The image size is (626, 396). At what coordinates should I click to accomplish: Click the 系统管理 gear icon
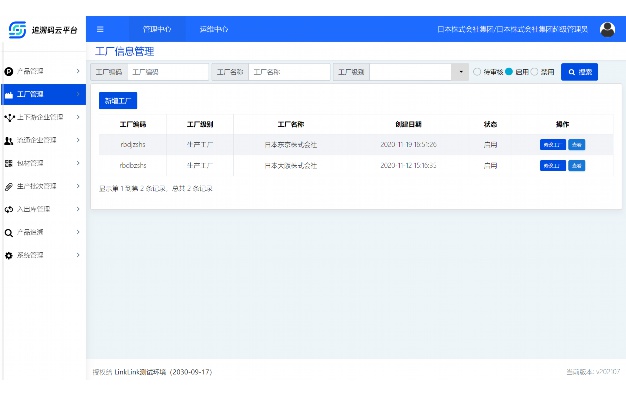(9, 255)
